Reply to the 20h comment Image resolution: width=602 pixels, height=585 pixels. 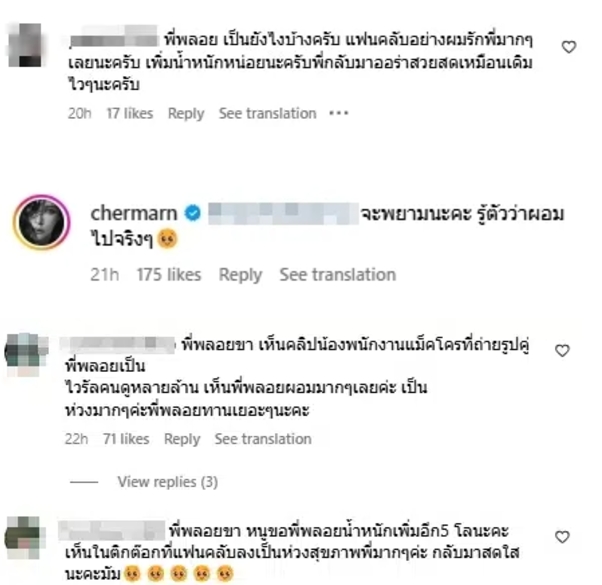click(186, 114)
